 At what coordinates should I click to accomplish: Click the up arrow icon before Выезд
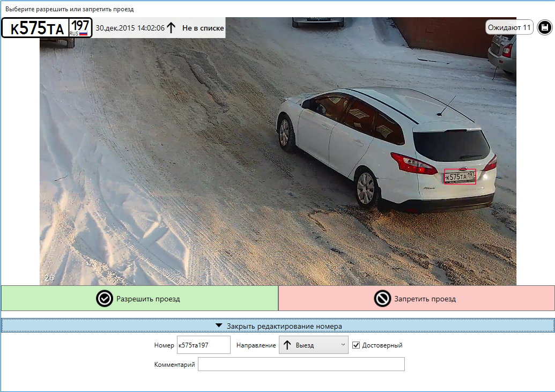287,345
